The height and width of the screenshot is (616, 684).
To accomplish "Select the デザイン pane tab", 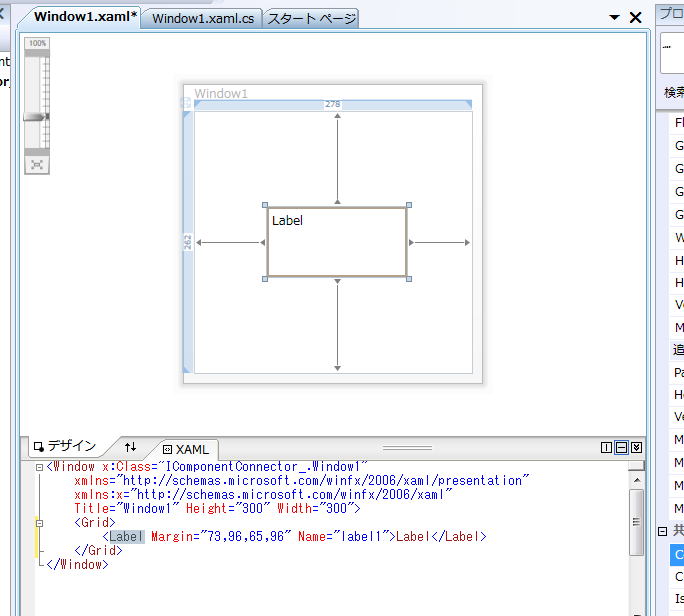I will (65, 446).
